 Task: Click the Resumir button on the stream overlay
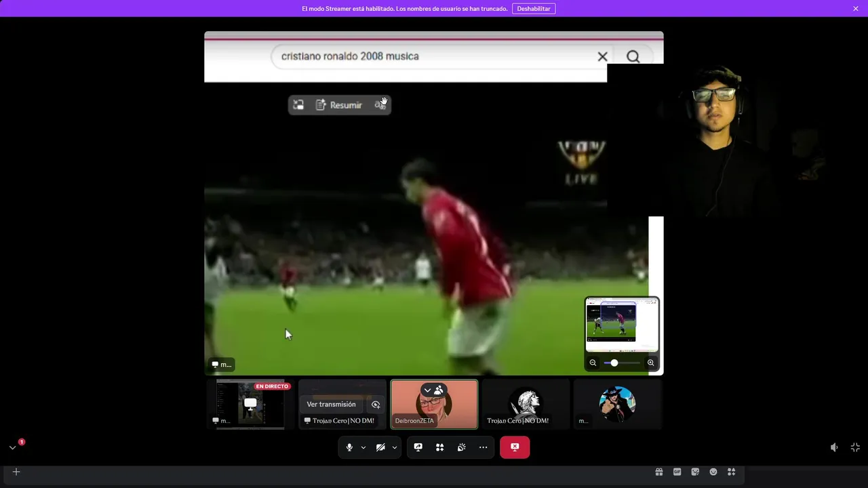pyautogui.click(x=339, y=105)
